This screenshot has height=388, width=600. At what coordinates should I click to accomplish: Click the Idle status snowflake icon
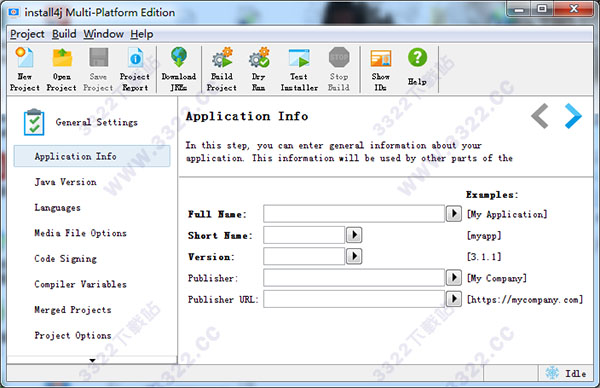pyautogui.click(x=552, y=373)
